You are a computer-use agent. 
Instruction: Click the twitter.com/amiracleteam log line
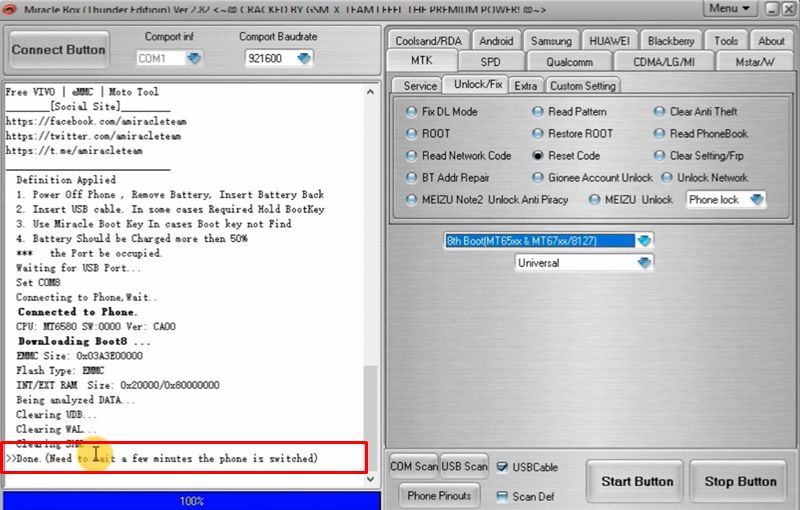tap(93, 136)
